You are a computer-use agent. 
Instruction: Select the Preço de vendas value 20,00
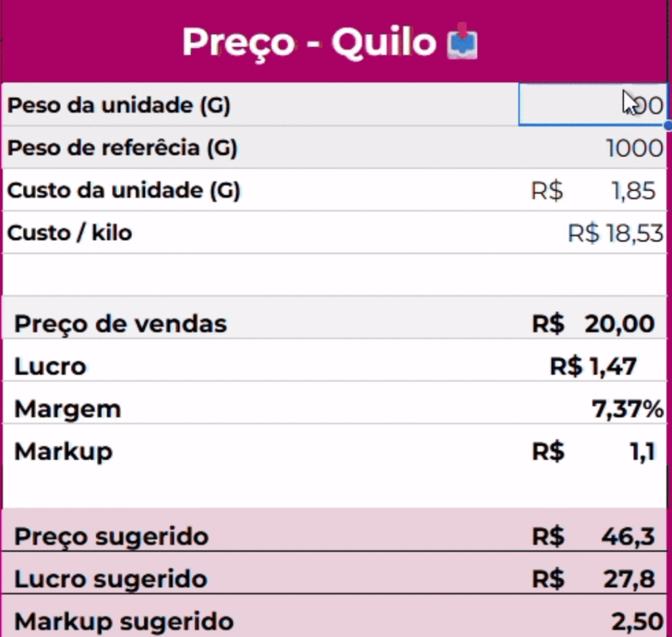[621, 324]
